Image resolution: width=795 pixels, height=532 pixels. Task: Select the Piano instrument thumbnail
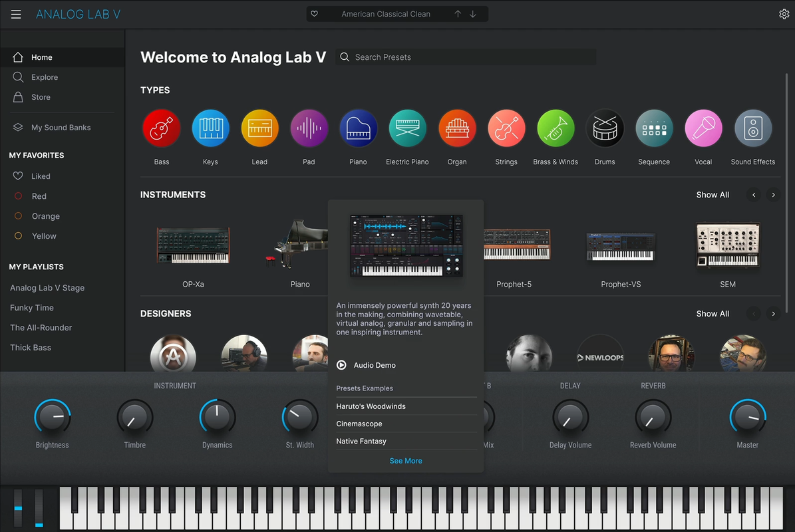297,244
